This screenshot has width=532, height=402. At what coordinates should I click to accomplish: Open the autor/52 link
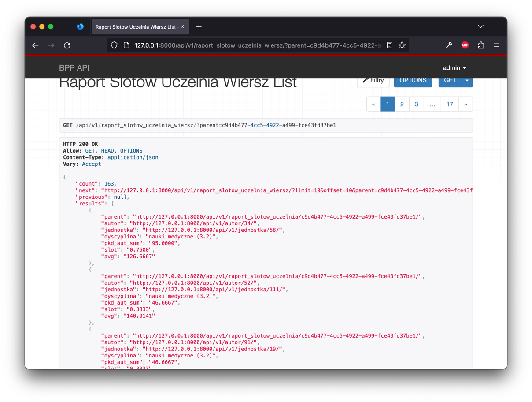tap(194, 283)
